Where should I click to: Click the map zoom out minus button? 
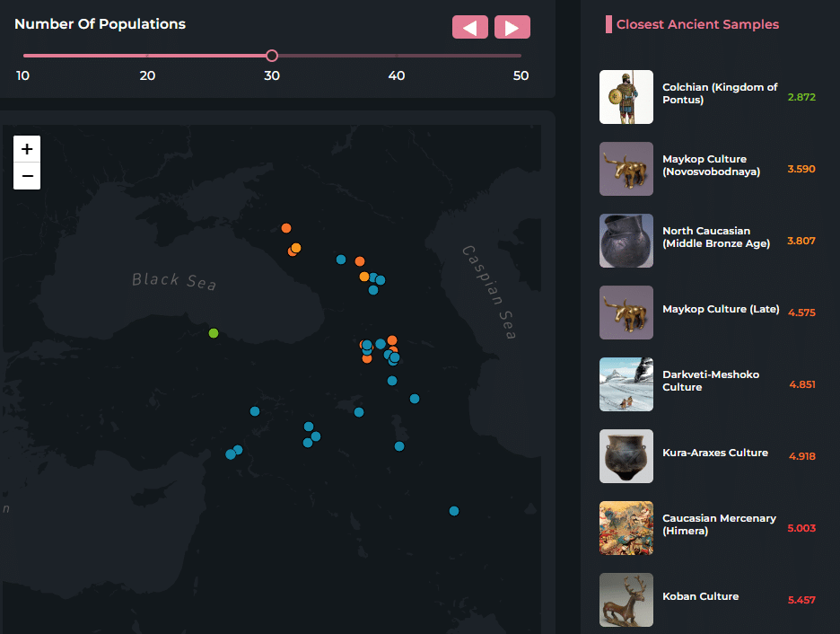(x=27, y=176)
